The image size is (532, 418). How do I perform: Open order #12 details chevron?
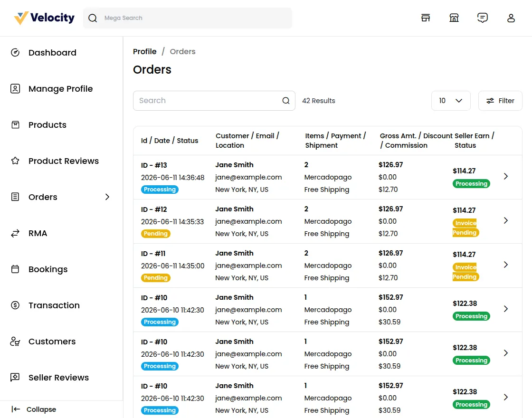pyautogui.click(x=506, y=220)
